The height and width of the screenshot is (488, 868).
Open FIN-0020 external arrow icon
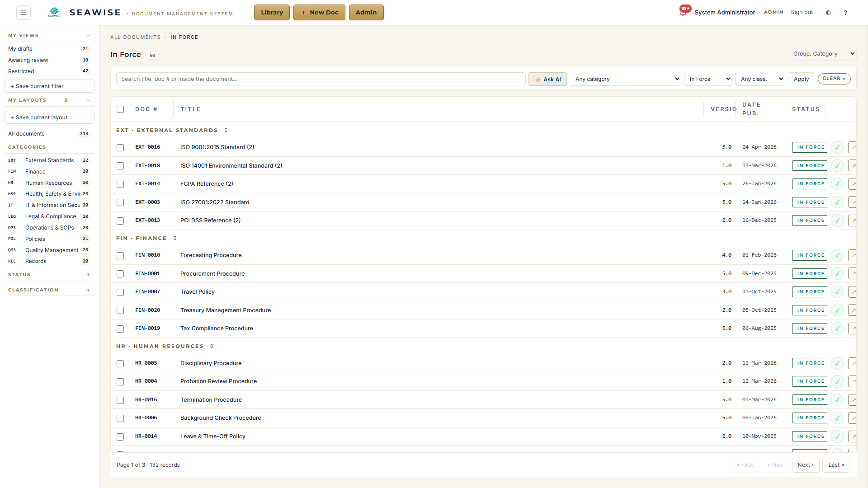(x=853, y=310)
